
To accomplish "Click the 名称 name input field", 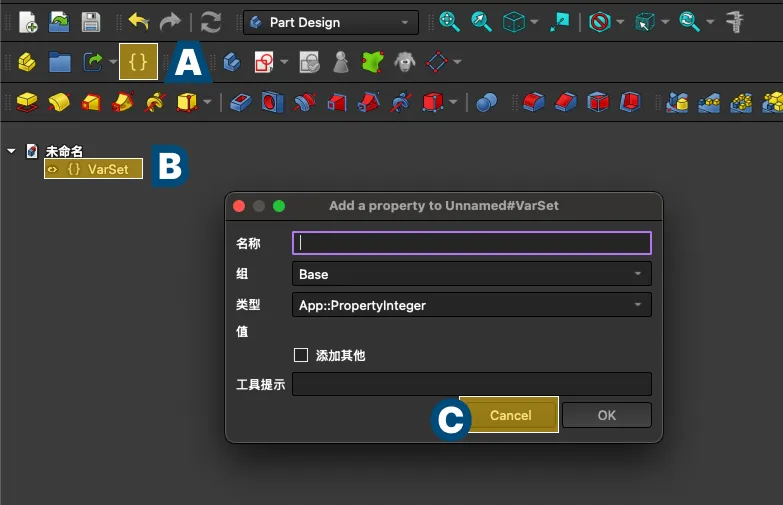I will [471, 242].
